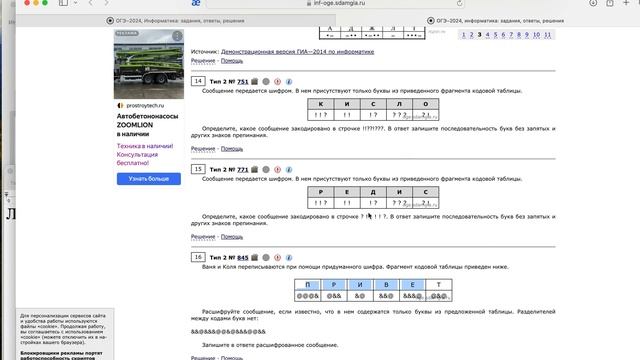Go to page 2 in the pagination
Image resolution: width=640 pixels, height=360 pixels.
[x=471, y=35]
